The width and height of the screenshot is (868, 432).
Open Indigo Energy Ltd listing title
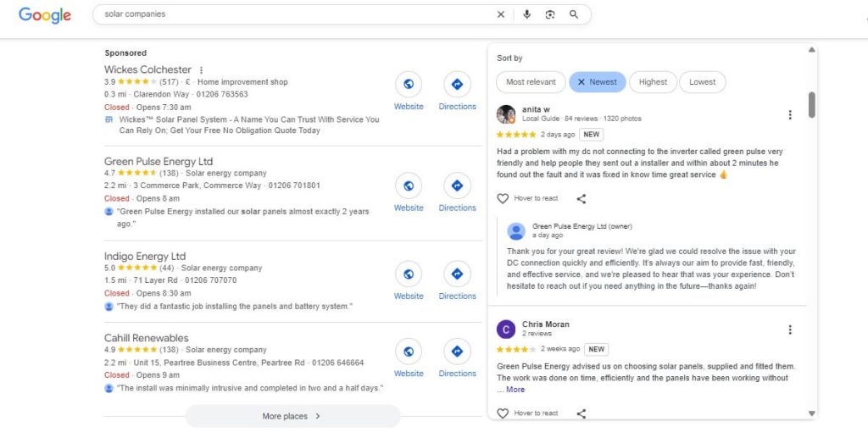tap(145, 256)
